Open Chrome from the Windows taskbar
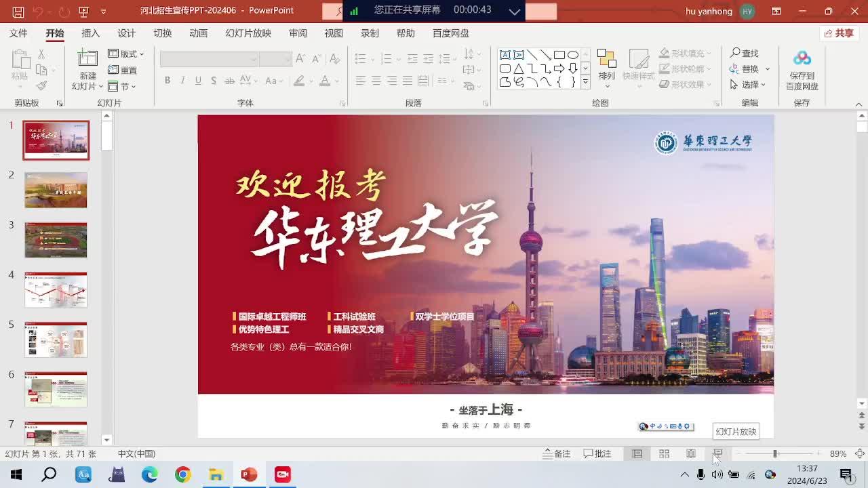Screen dimensions: 868x488 click(182, 474)
